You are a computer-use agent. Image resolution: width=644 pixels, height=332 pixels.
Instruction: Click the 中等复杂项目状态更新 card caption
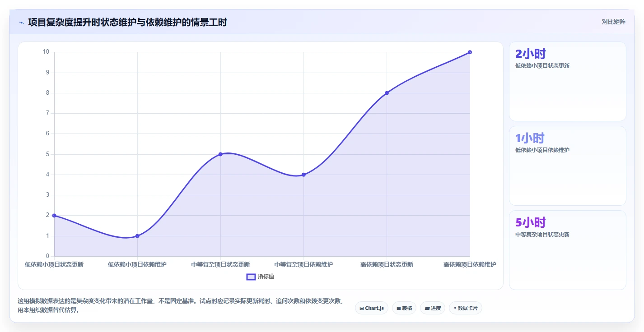point(542,235)
